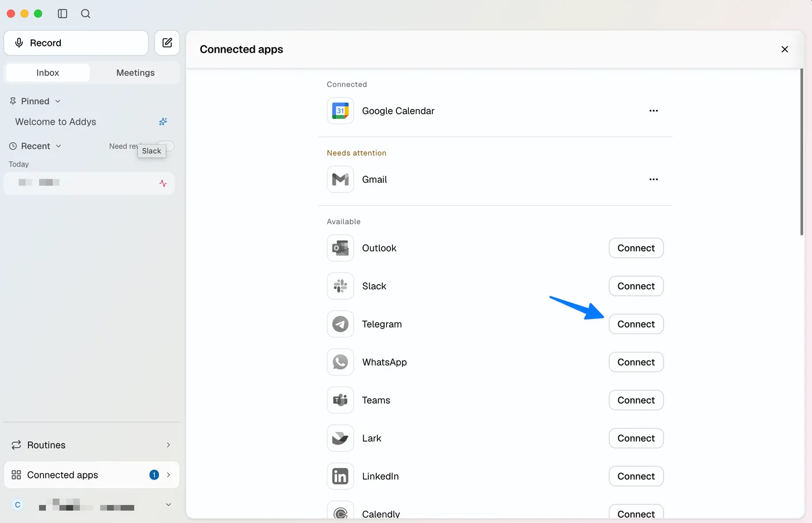Image resolution: width=812 pixels, height=523 pixels.
Task: Click the Connected apps panel scrollbar
Action: [x=802, y=152]
